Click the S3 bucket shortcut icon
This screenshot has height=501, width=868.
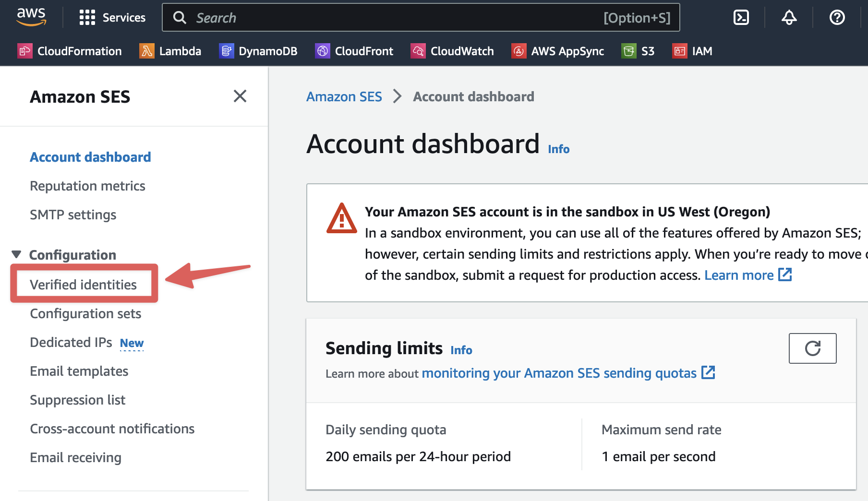tap(628, 51)
